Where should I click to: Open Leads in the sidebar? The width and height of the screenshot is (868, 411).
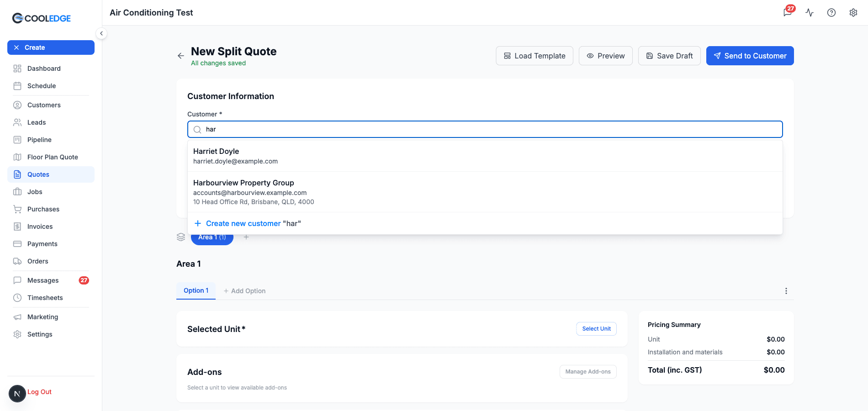pyautogui.click(x=51, y=122)
